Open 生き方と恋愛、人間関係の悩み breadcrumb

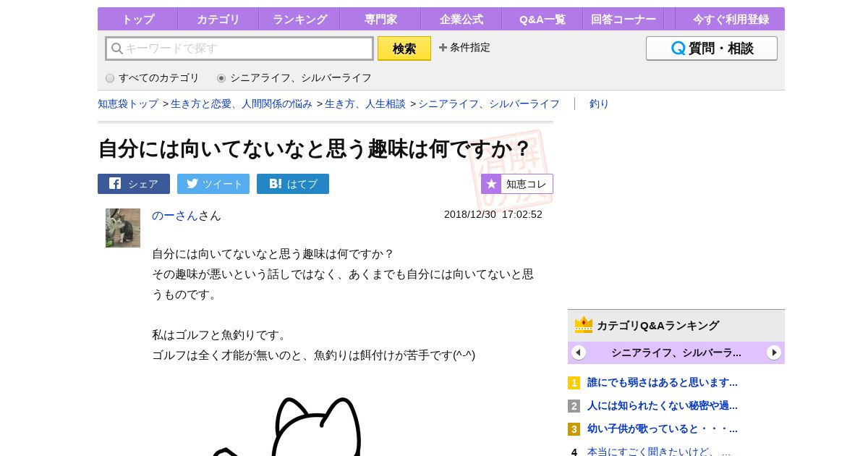[242, 104]
